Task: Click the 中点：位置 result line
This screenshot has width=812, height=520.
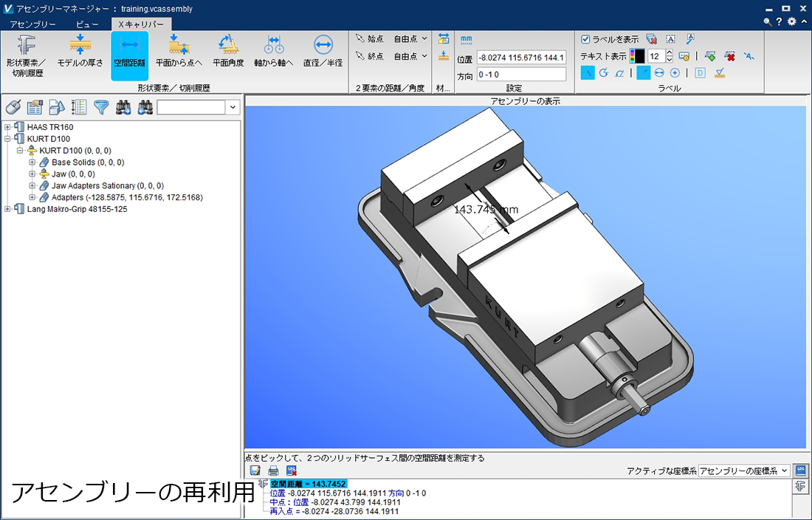Action: 335,502
